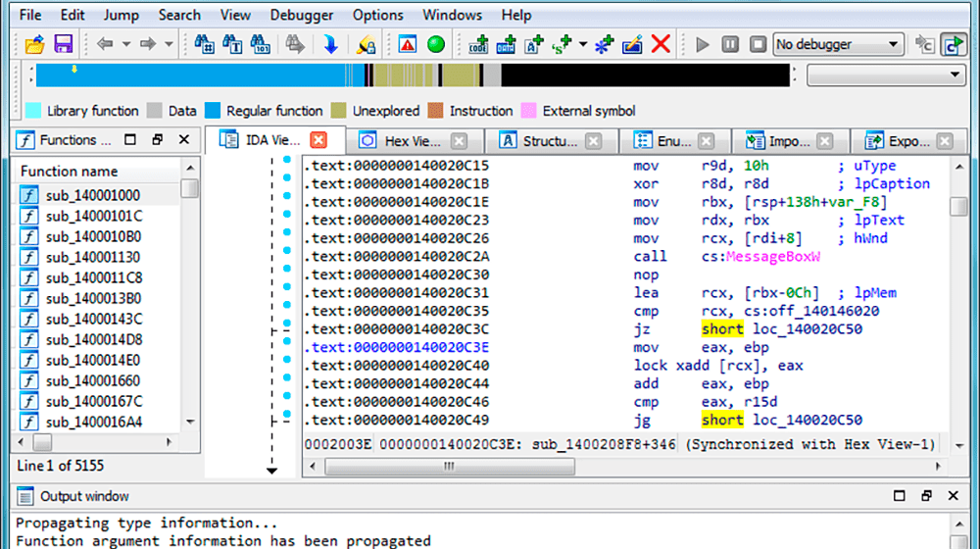Switch to the Enums tab
The width and height of the screenshot is (980, 549).
(x=674, y=141)
